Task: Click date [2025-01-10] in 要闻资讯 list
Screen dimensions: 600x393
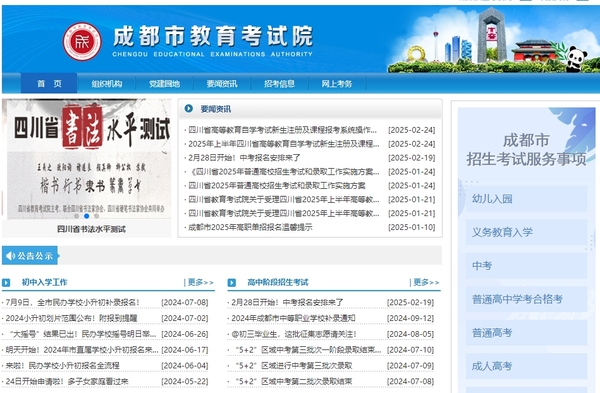Action: (x=412, y=227)
